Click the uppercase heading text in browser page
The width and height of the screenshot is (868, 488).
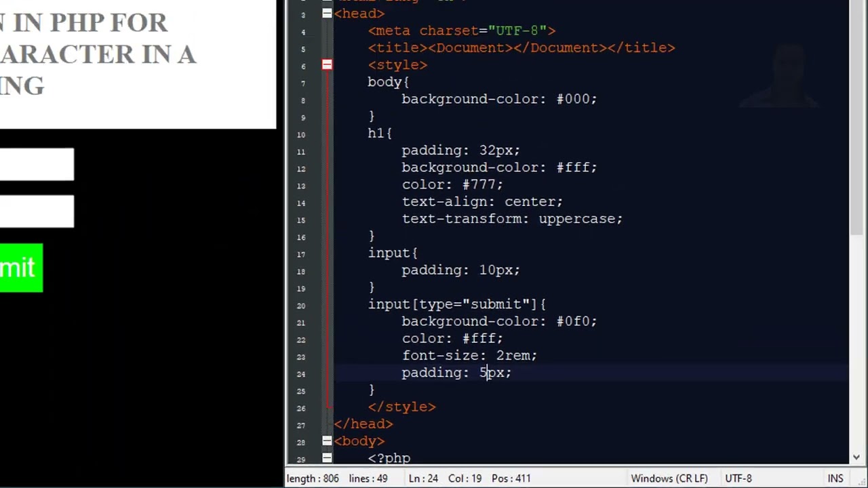point(98,54)
